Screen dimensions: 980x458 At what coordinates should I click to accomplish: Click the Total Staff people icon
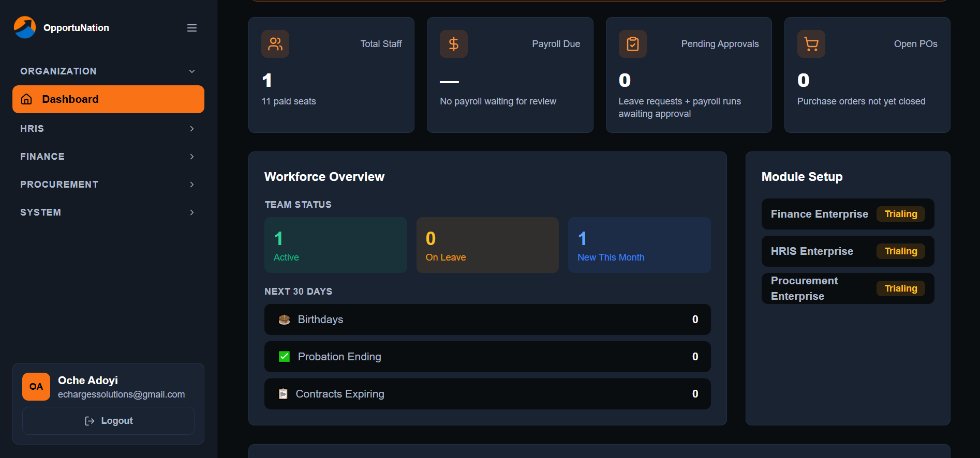(275, 44)
